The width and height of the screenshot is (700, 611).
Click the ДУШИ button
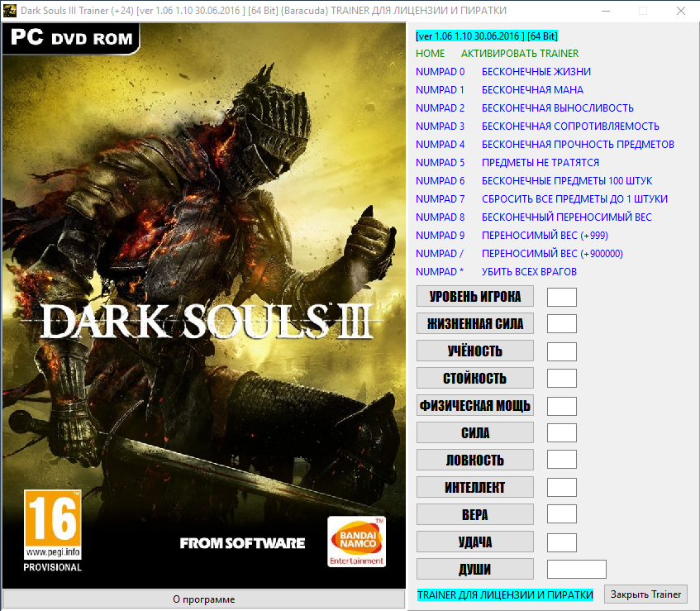[475, 569]
